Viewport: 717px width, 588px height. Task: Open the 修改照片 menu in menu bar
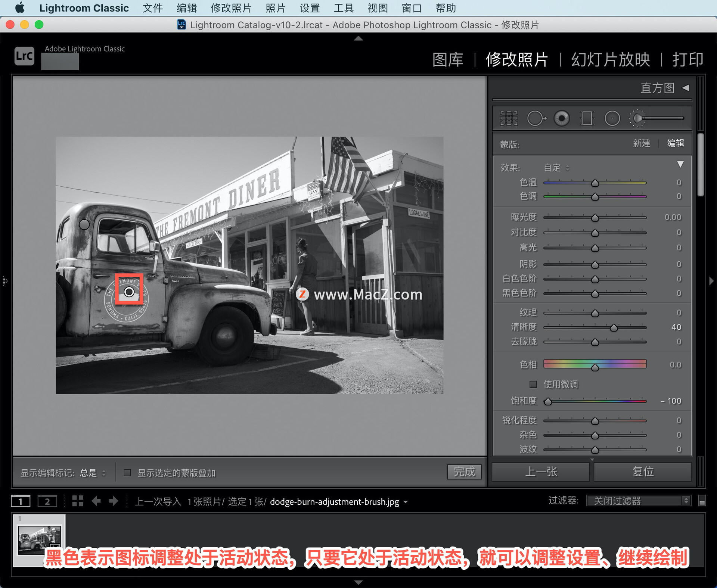(x=231, y=8)
